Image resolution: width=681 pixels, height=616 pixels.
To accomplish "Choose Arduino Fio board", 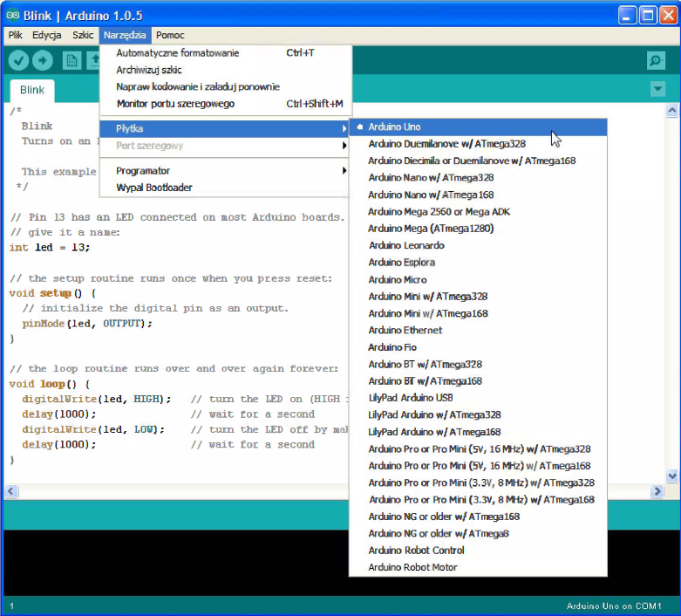I will (478, 347).
